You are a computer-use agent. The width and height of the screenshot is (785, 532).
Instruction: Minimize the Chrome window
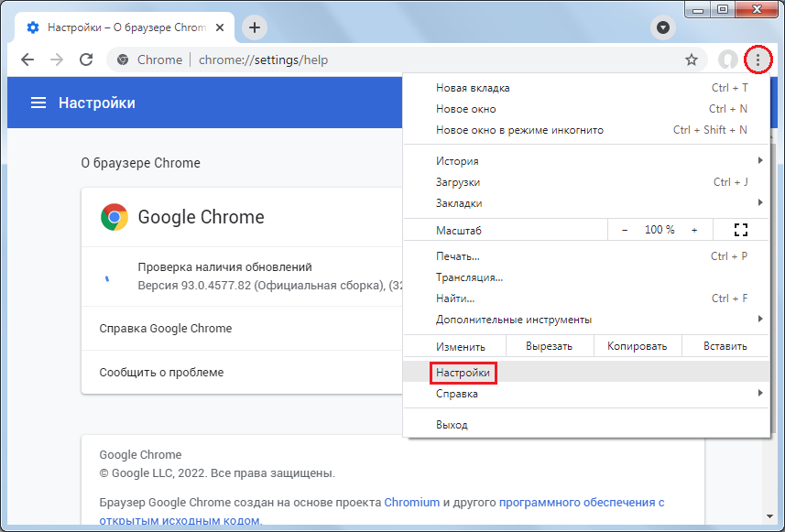click(x=698, y=9)
